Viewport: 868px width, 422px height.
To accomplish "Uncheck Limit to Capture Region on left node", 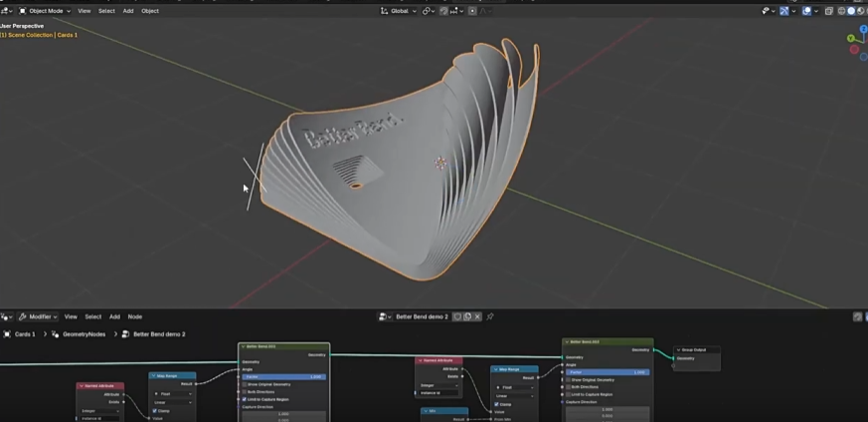I will tap(246, 399).
